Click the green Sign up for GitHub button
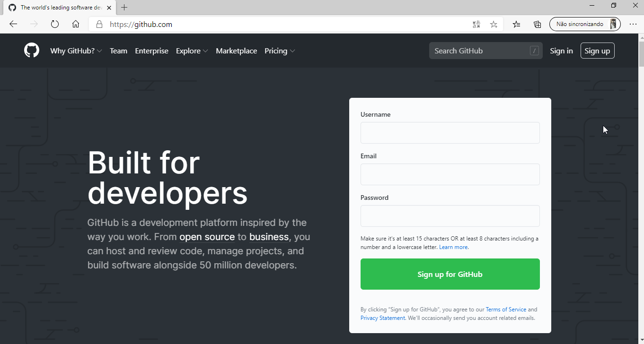 tap(450, 274)
